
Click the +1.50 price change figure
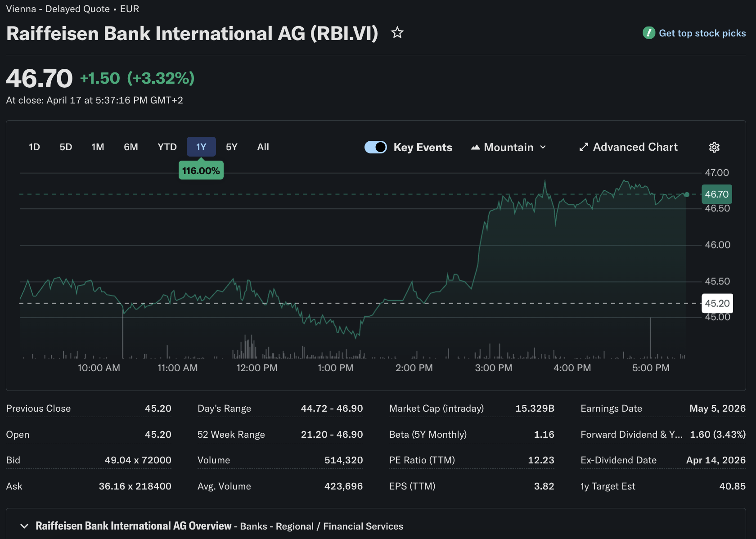click(x=100, y=78)
